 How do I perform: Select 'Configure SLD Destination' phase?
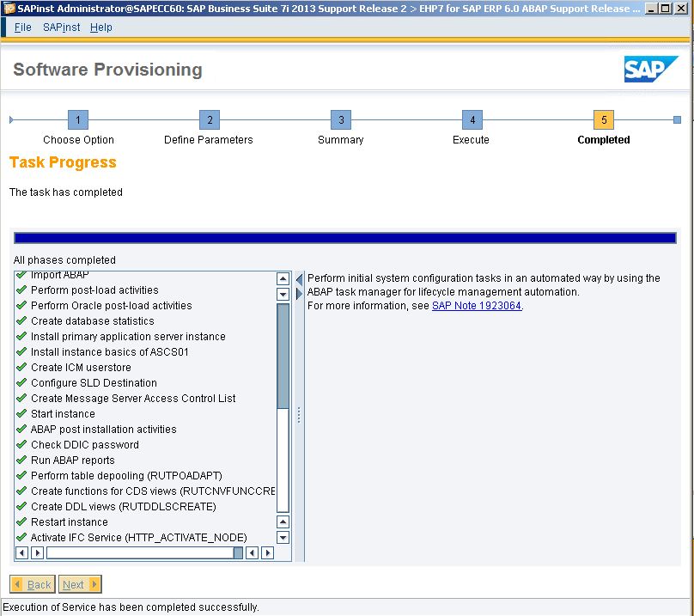(94, 383)
